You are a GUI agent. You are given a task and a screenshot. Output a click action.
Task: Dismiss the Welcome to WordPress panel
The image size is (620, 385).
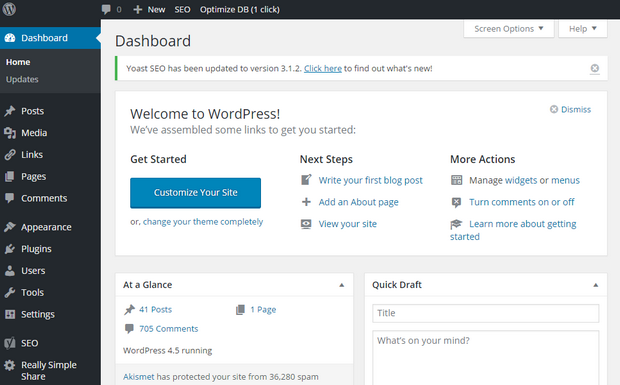[570, 109]
